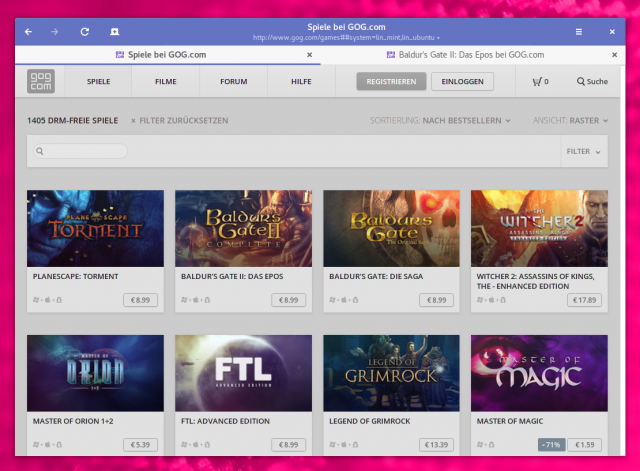Open the Hilfe menu item
The image size is (640, 471).
point(301,82)
